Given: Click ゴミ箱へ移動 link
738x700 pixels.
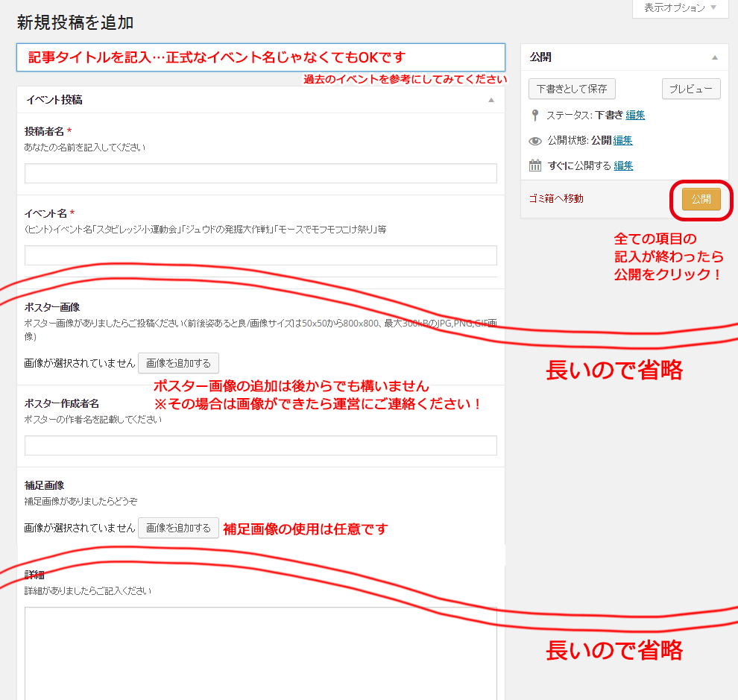Looking at the screenshot, I should (x=556, y=198).
